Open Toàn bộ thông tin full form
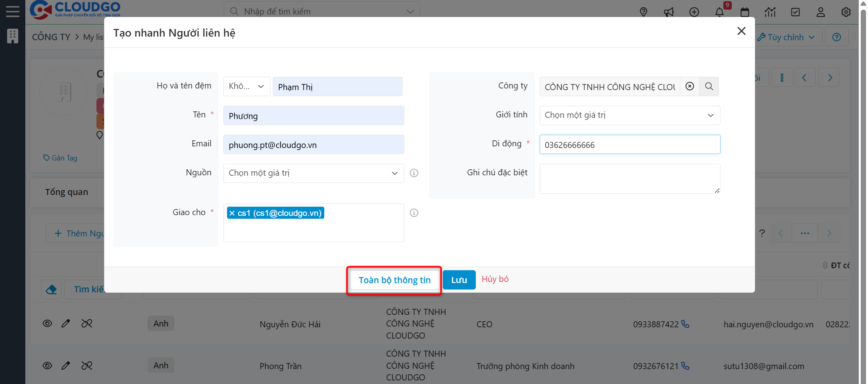The image size is (868, 384). pos(394,280)
